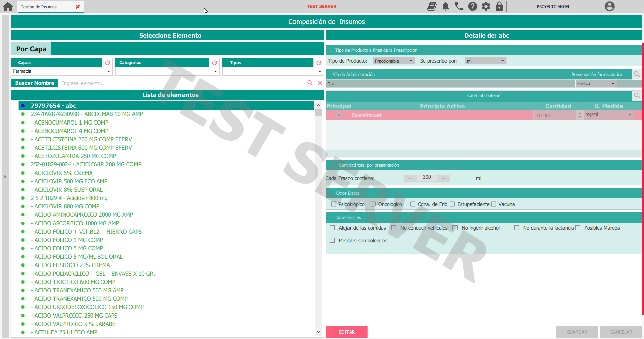Screen dimensions: 644x339
Task: Enable the Oncológico checkbox
Action: [x=373, y=204]
